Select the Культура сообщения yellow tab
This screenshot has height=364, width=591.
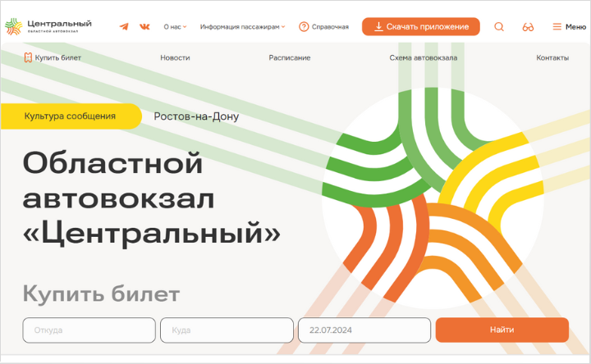[x=70, y=116]
